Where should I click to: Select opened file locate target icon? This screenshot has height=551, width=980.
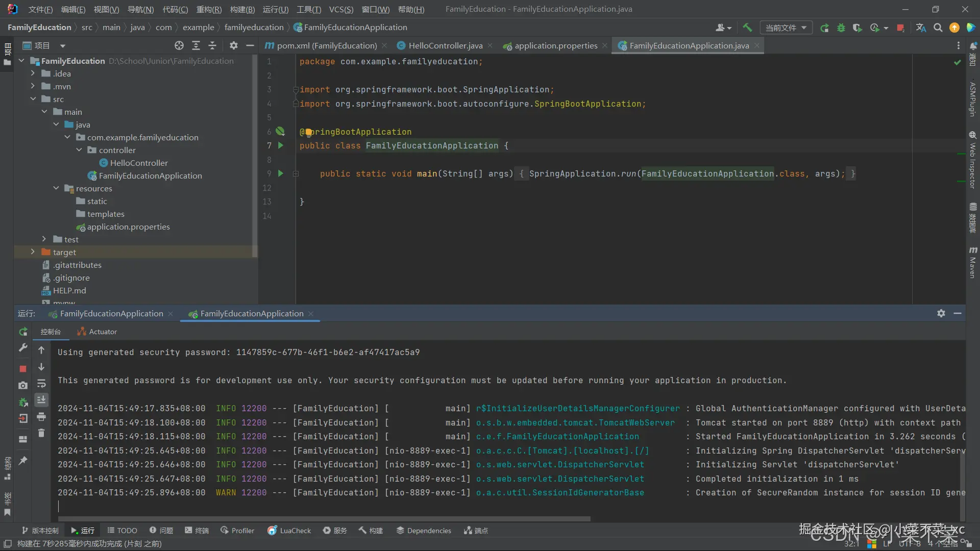[179, 45]
